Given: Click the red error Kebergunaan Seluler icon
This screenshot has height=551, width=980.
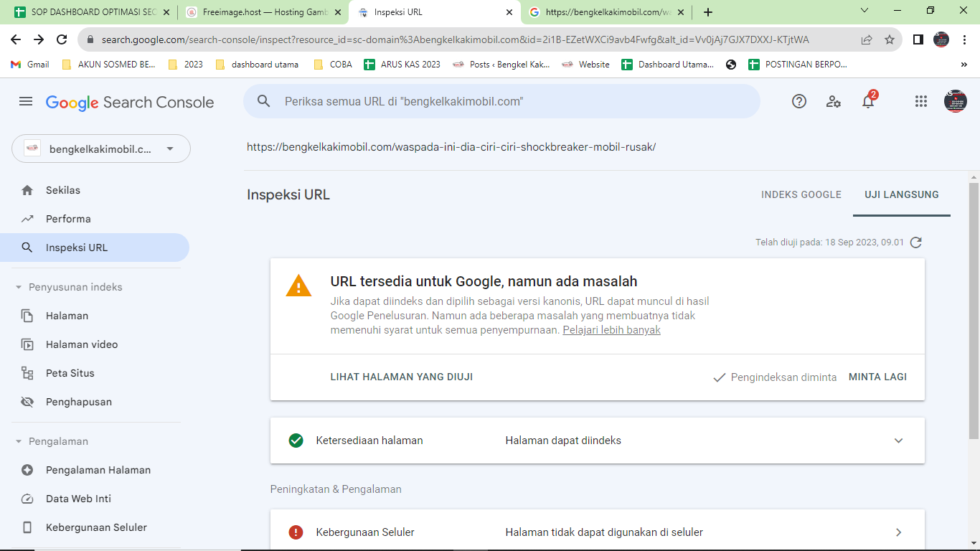Looking at the screenshot, I should [x=296, y=532].
